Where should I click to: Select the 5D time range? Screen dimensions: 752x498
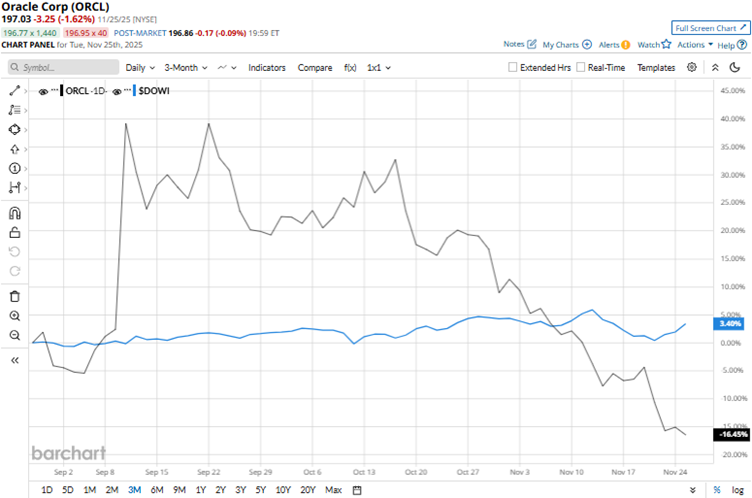coord(68,490)
